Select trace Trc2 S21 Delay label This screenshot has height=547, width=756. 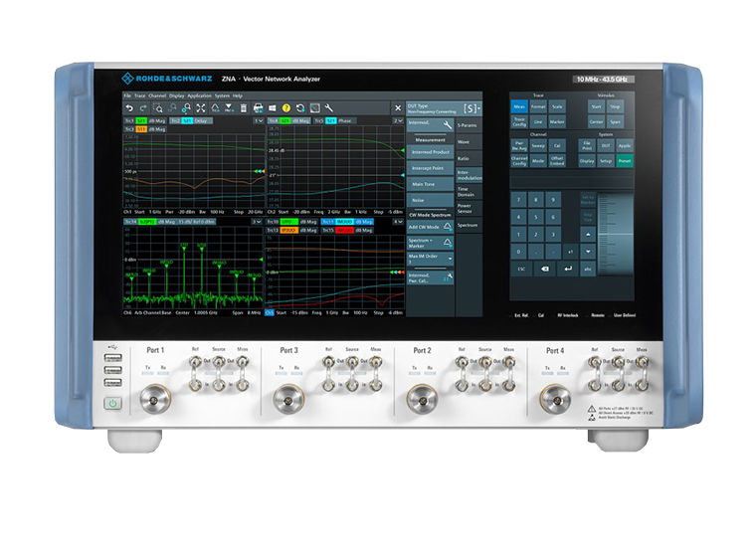pyautogui.click(x=191, y=120)
